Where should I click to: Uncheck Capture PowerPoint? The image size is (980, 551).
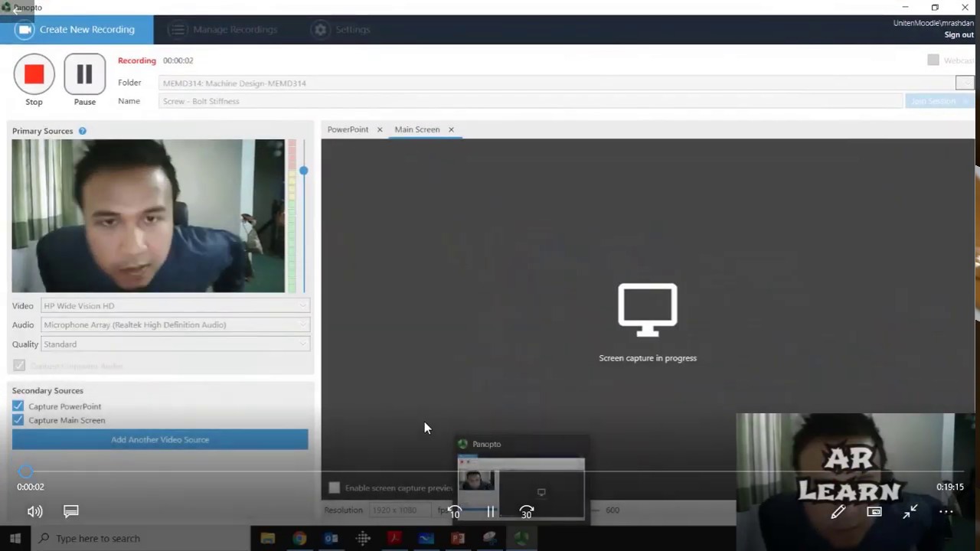point(18,406)
